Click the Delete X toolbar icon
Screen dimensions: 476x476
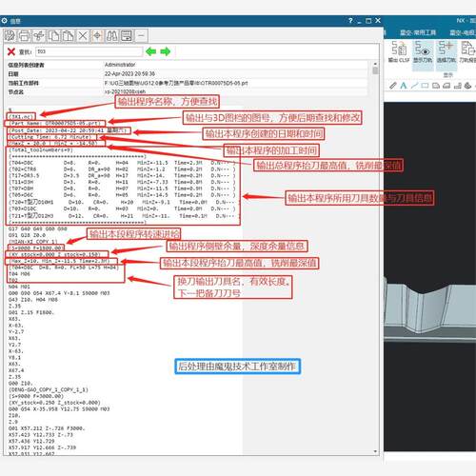(83, 35)
